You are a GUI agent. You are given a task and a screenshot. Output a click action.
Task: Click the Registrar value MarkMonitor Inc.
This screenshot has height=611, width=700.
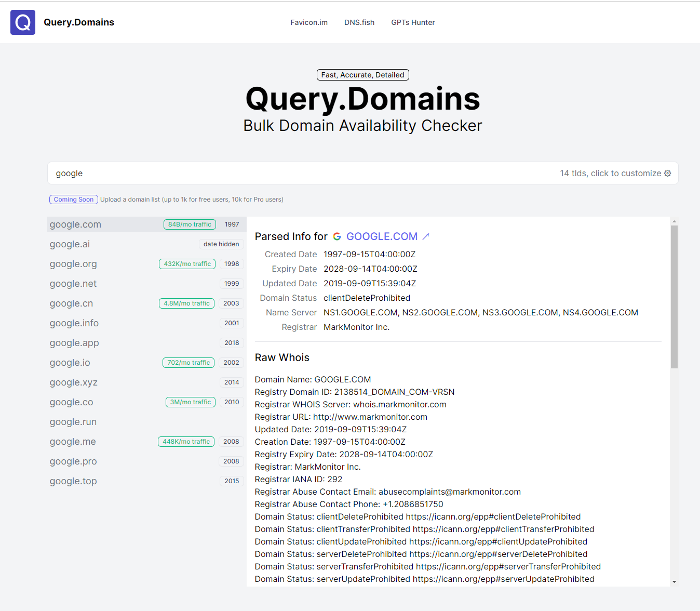(x=356, y=327)
